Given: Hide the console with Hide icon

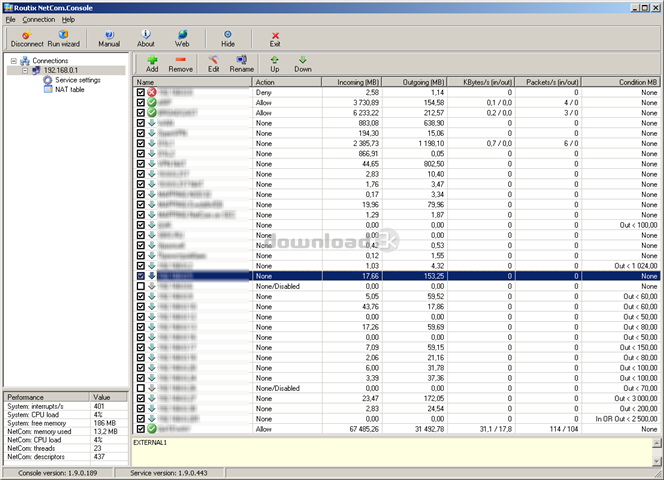Looking at the screenshot, I should (x=228, y=35).
